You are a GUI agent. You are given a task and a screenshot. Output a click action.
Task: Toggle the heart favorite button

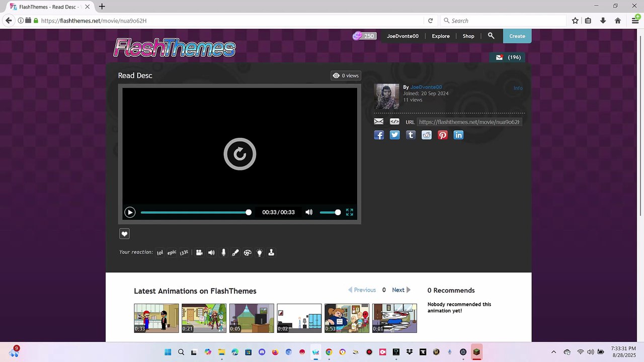pos(125,234)
